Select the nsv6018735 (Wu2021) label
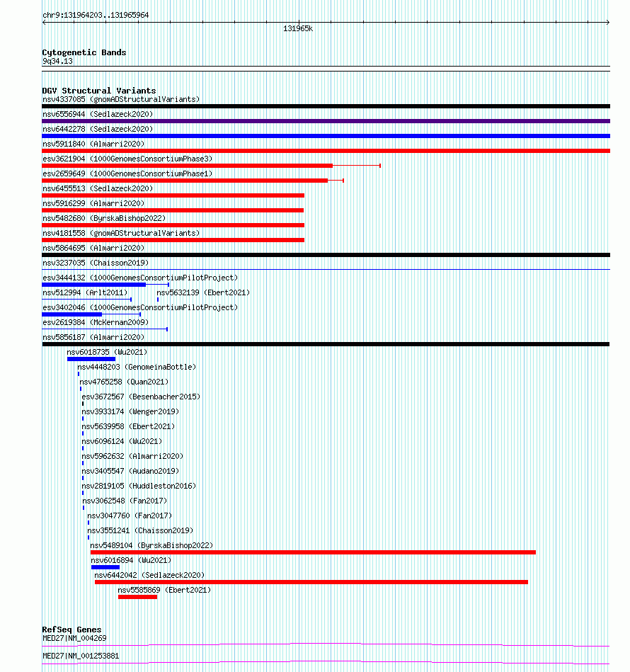Screen dimensions: 630x672 (x=107, y=352)
